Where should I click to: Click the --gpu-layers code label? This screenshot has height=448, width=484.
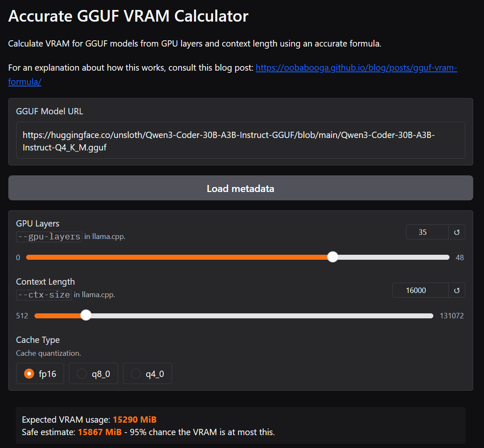pyautogui.click(x=49, y=236)
